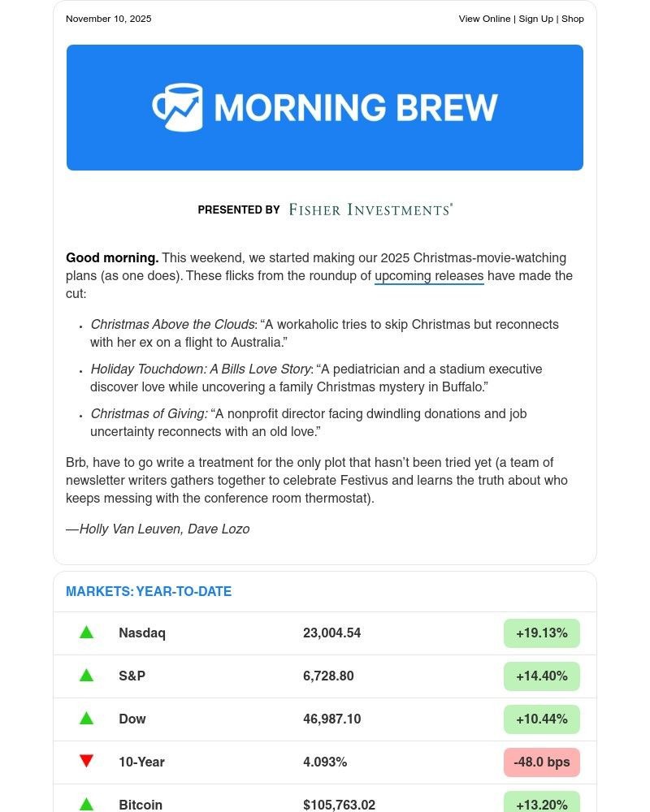This screenshot has height=812, width=650.
Task: Click the red down arrow beside 10-Year
Action: coord(86,761)
